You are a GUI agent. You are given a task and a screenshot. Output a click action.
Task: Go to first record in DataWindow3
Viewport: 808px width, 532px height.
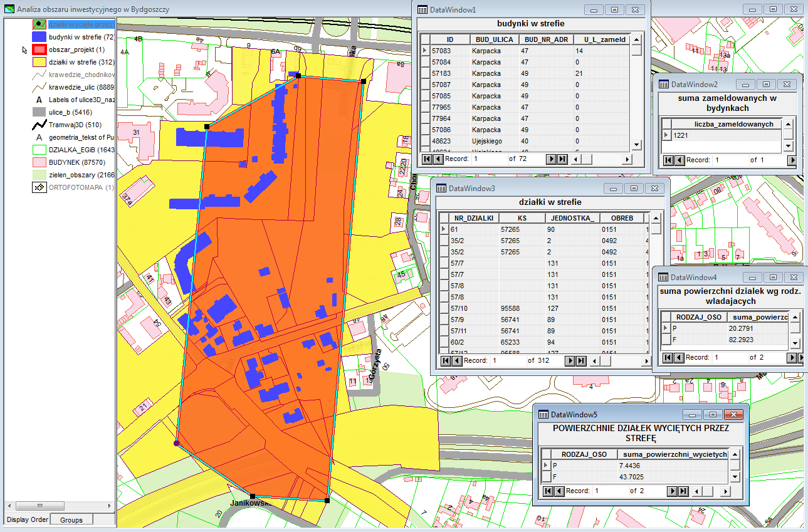tap(446, 361)
